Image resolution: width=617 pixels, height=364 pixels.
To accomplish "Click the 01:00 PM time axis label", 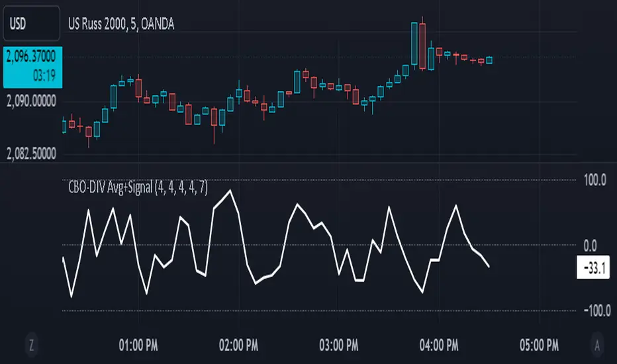I will pyautogui.click(x=138, y=345).
